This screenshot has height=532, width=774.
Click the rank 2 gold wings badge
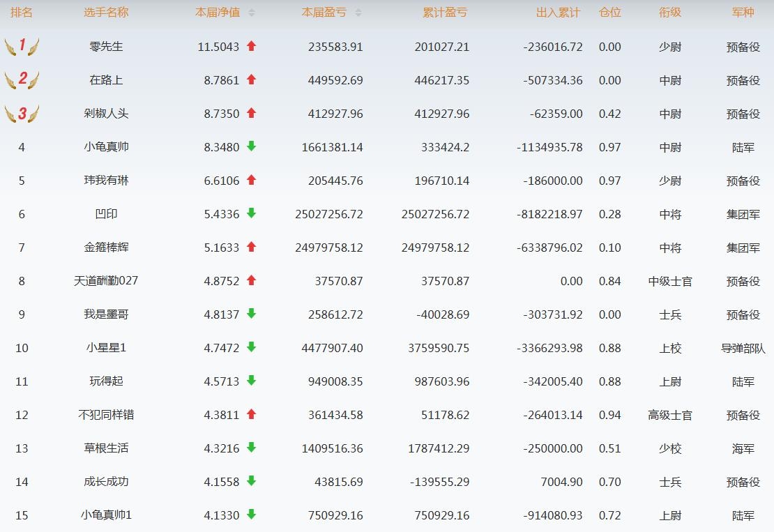tap(22, 80)
